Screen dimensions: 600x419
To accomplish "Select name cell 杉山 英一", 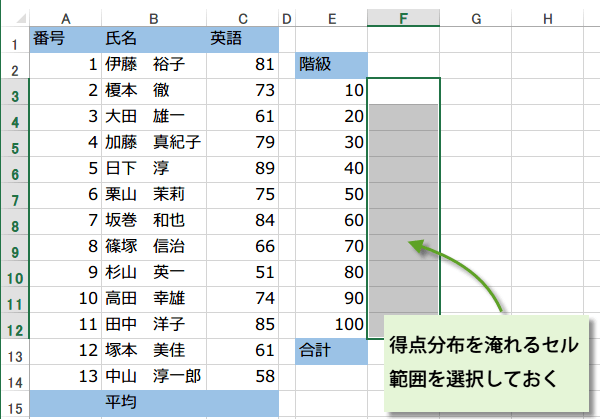I will coord(154,274).
